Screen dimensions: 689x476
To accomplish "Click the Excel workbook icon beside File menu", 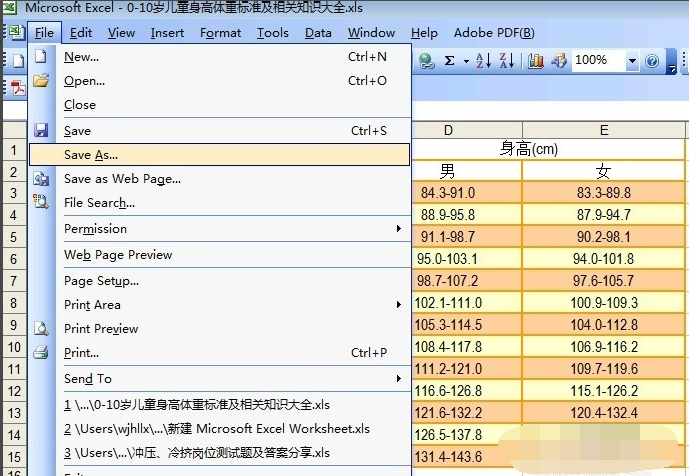I will pyautogui.click(x=16, y=33).
